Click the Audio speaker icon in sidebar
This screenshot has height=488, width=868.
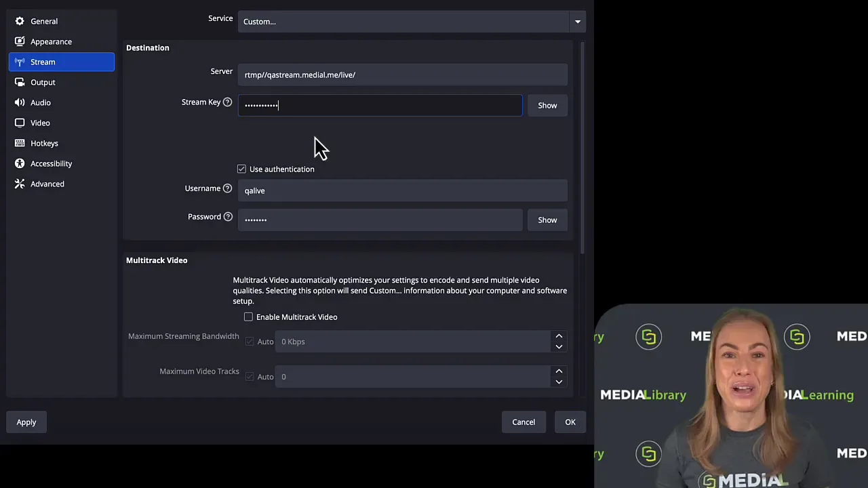(20, 102)
